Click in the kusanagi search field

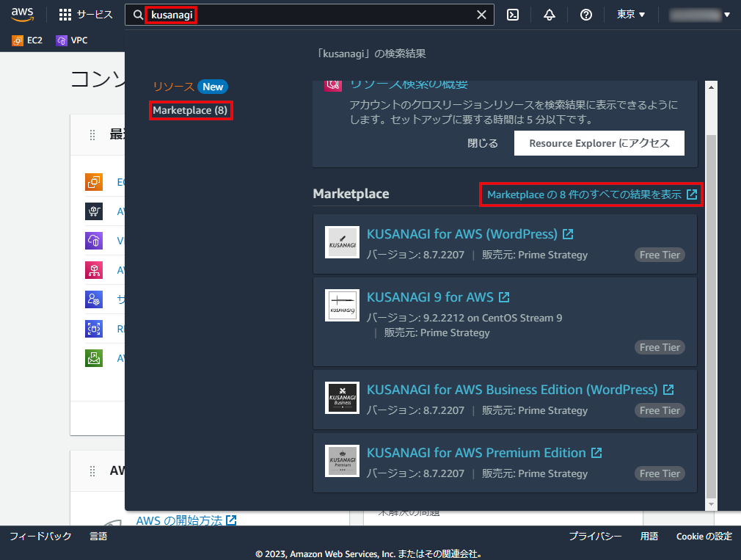[310, 15]
